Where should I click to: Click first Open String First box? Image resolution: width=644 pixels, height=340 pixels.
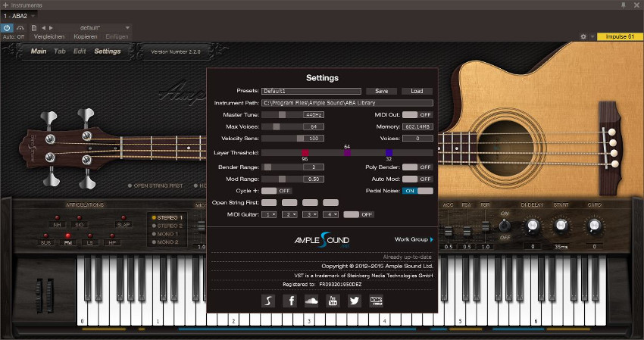coord(269,202)
